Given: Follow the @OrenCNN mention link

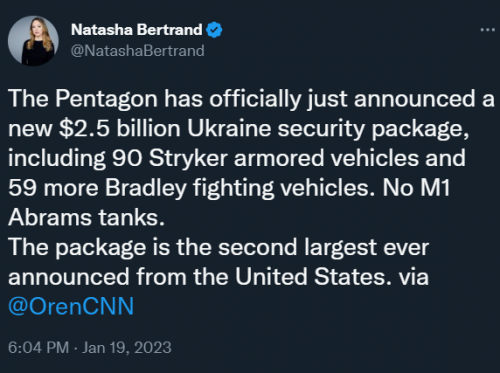Looking at the screenshot, I should pyautogui.click(x=71, y=306).
